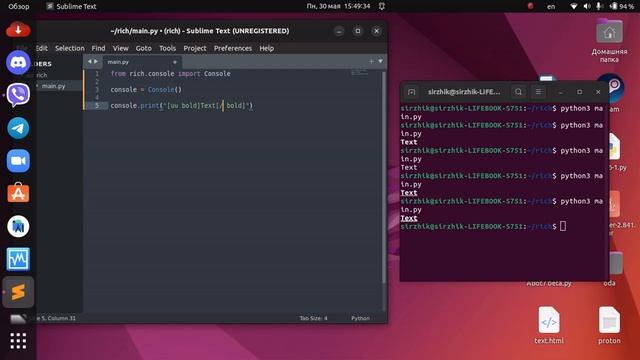The width and height of the screenshot is (640, 360).
Task: Open the Discord dock icon
Action: 18,62
